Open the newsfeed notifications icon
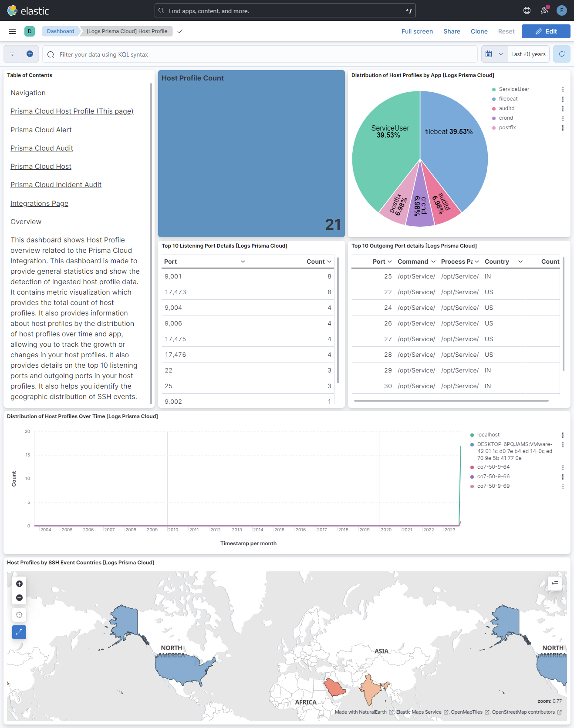574x728 pixels. [x=544, y=10]
